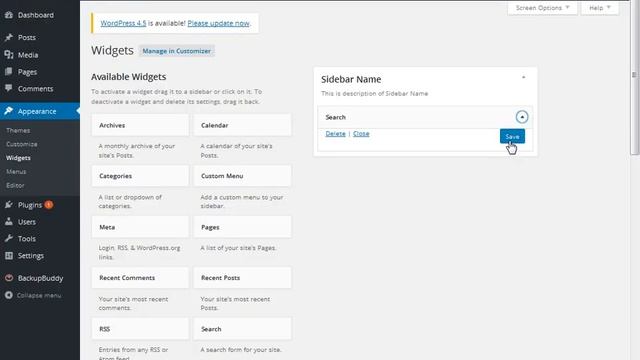
Task: Click the BackupBuddy icon
Action: (9, 278)
